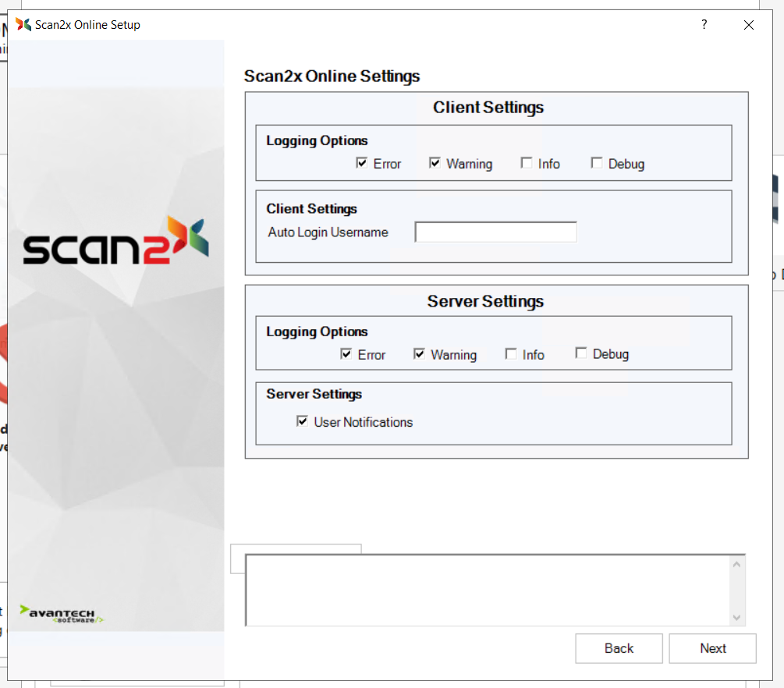Disable the User Notifications checkbox
Viewport: 784px width, 688px height.
click(303, 422)
